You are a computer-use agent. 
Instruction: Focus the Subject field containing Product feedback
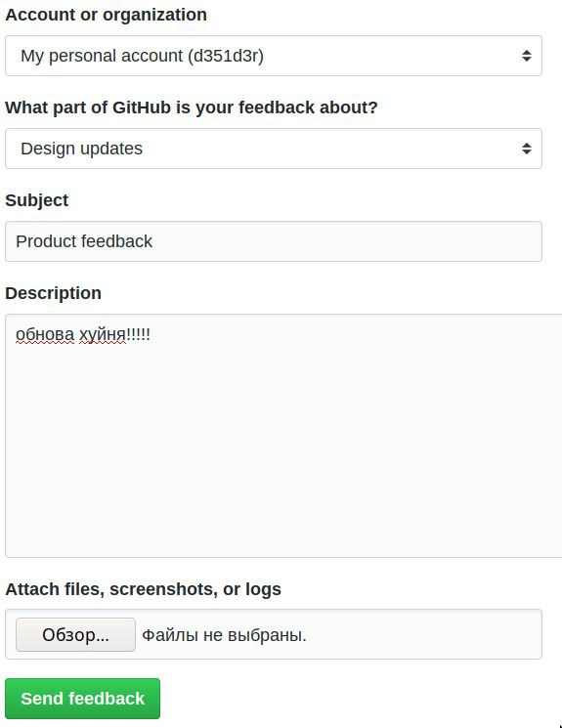(x=273, y=241)
